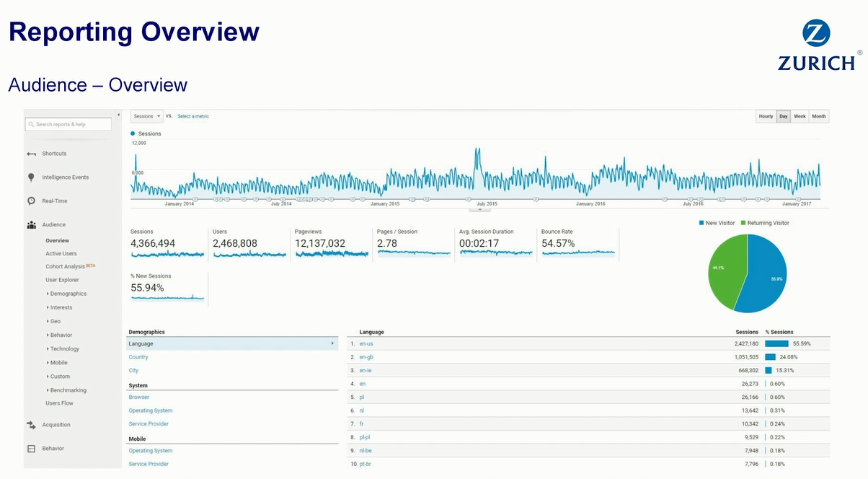Expand the Mobile menu item
The width and height of the screenshot is (868, 479).
point(58,362)
